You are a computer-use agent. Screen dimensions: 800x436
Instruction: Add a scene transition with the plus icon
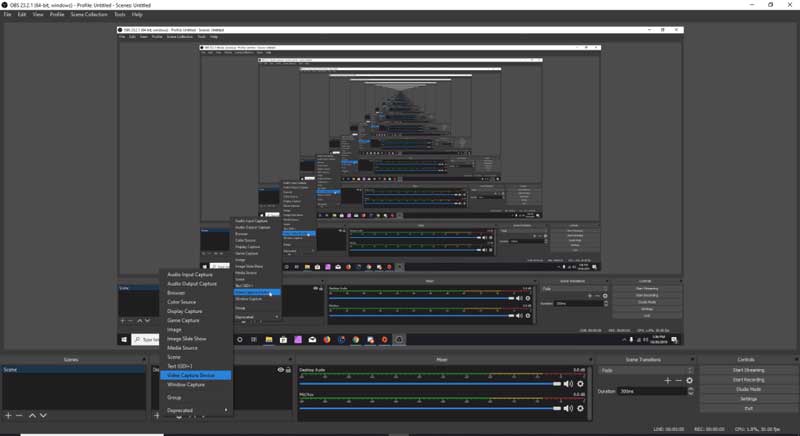click(x=667, y=380)
